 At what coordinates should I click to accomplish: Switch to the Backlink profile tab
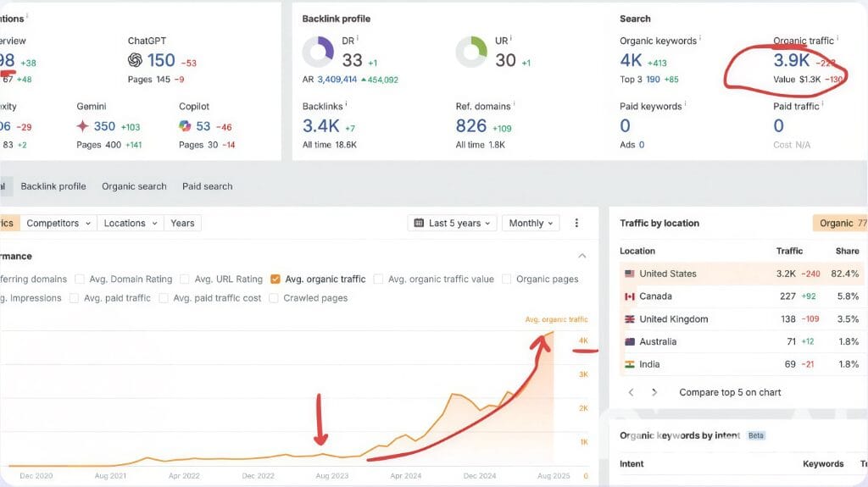pos(53,186)
